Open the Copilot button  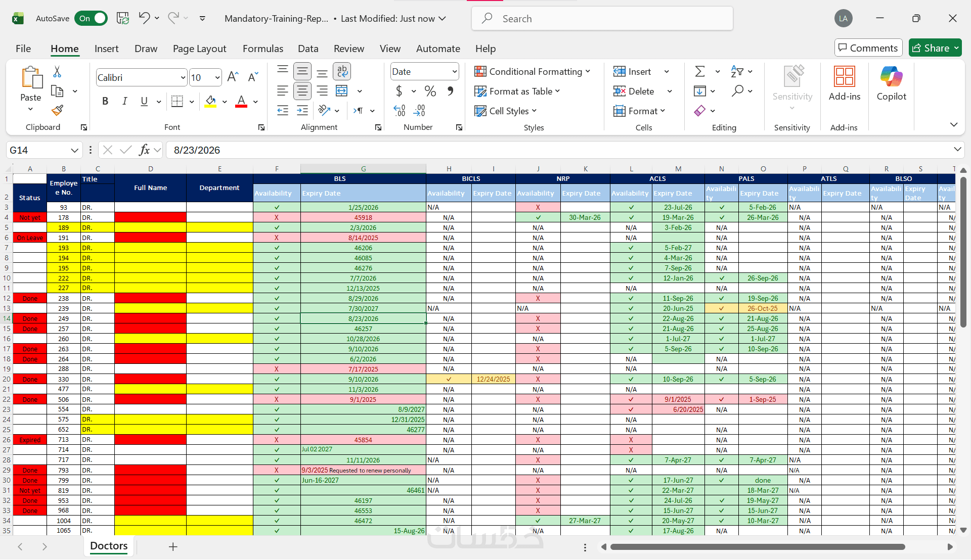coord(891,83)
